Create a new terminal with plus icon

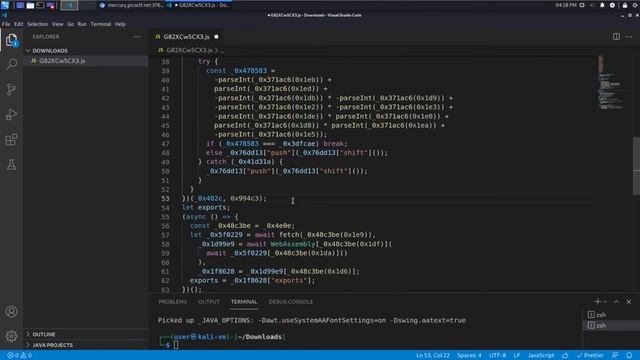point(598,302)
